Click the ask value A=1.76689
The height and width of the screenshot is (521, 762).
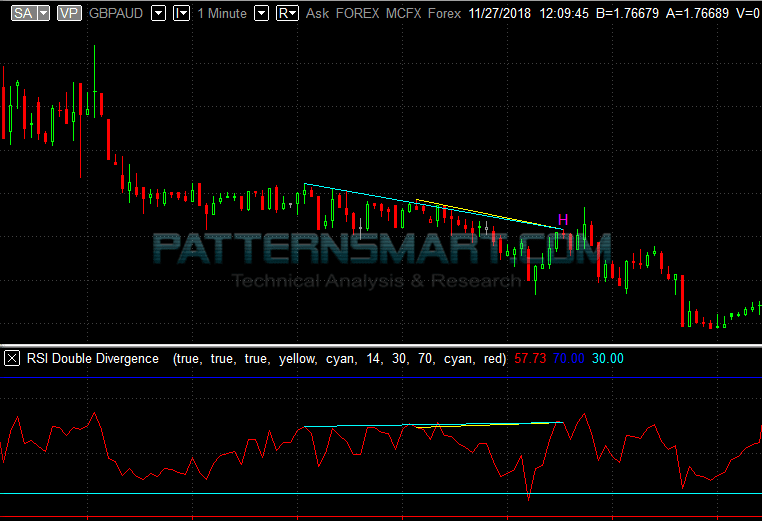pyautogui.click(x=697, y=13)
